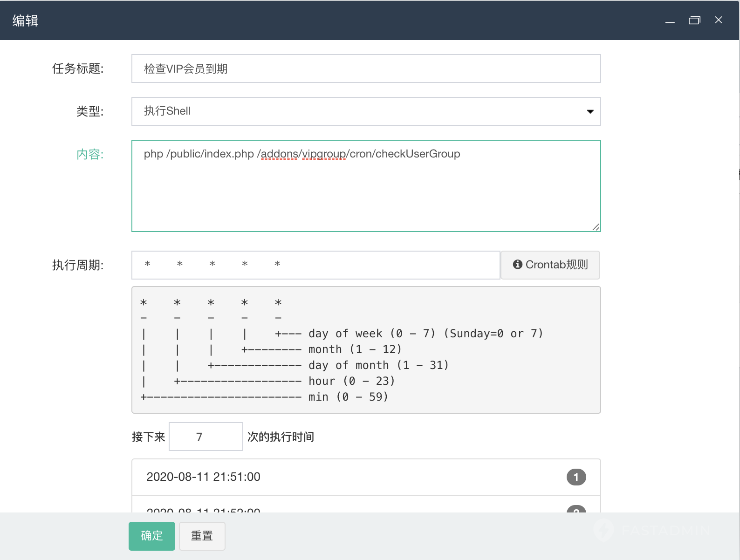The width and height of the screenshot is (740, 560).
Task: Click the info icon in Crontab规则 button
Action: 517,265
